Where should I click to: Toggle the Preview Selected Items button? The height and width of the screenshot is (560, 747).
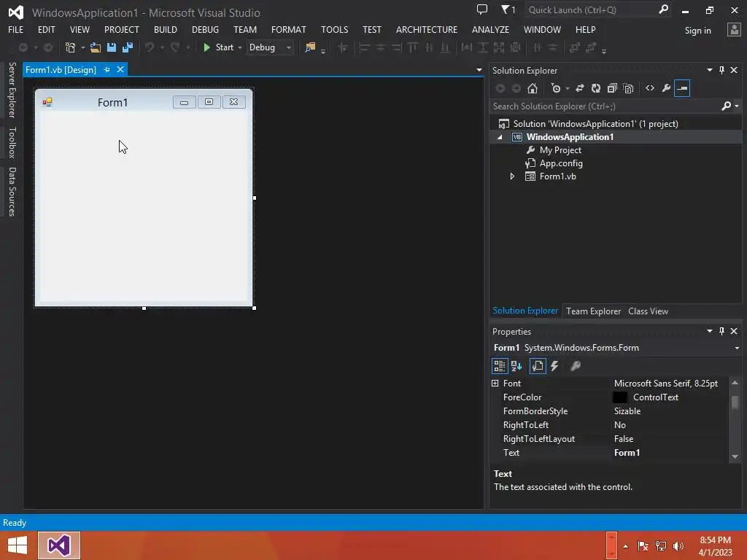[x=682, y=88]
